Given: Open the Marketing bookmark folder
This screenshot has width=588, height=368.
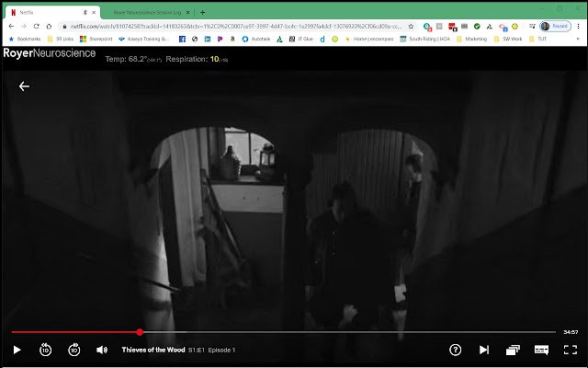Looking at the screenshot, I should click(471, 39).
